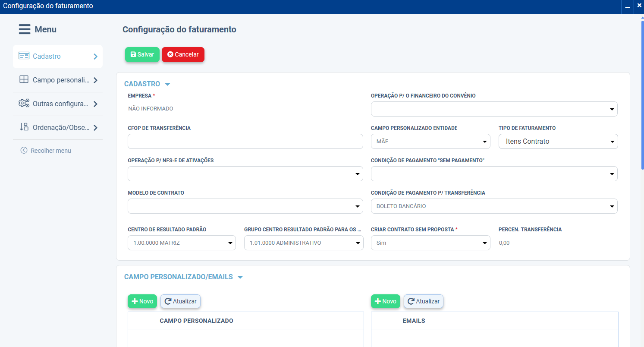The height and width of the screenshot is (347, 644).
Task: Open Criar contrato sem proposta dropdown
Action: pyautogui.click(x=430, y=243)
